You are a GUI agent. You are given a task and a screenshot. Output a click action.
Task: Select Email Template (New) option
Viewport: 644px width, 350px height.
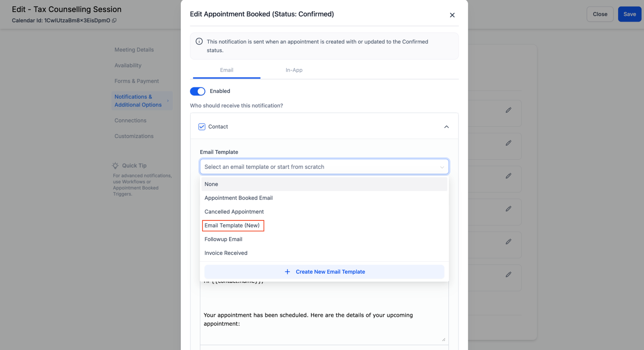(x=232, y=226)
